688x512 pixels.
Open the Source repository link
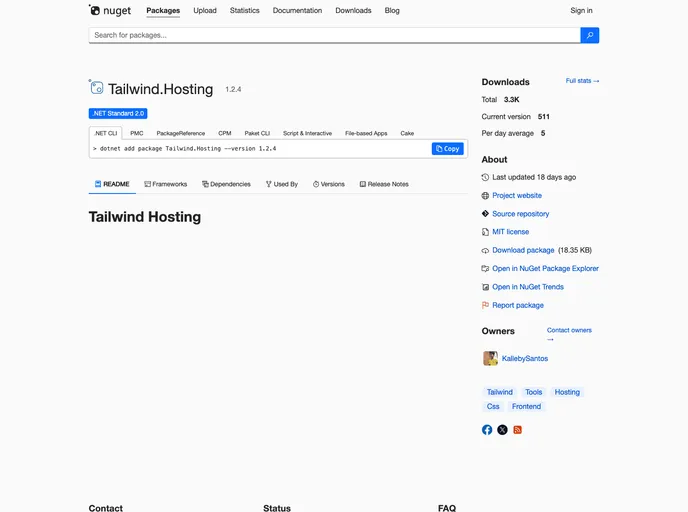(520, 214)
